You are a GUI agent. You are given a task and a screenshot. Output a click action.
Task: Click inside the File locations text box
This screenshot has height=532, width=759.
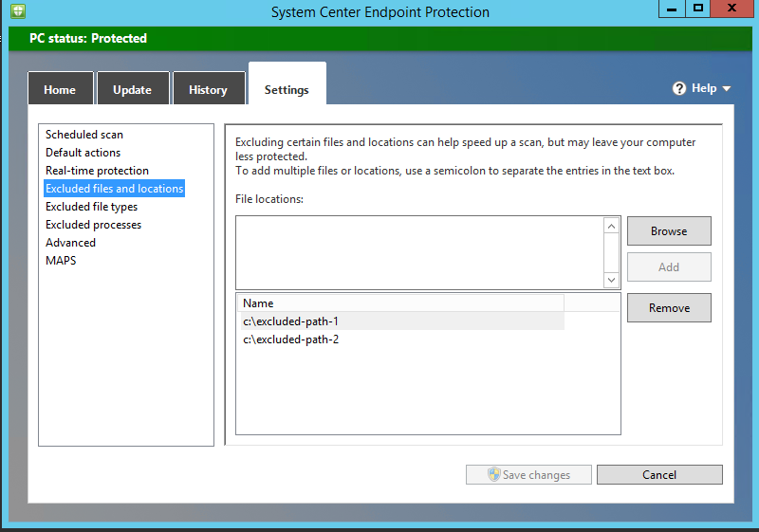(419, 251)
